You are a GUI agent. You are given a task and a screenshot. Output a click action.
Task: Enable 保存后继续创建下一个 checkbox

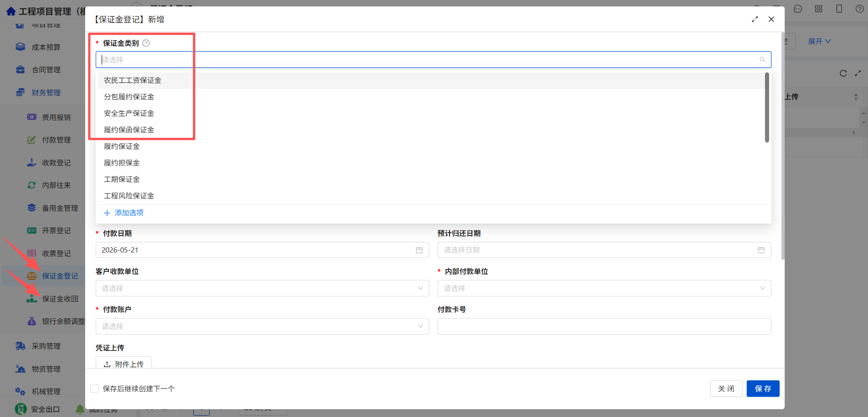94,389
